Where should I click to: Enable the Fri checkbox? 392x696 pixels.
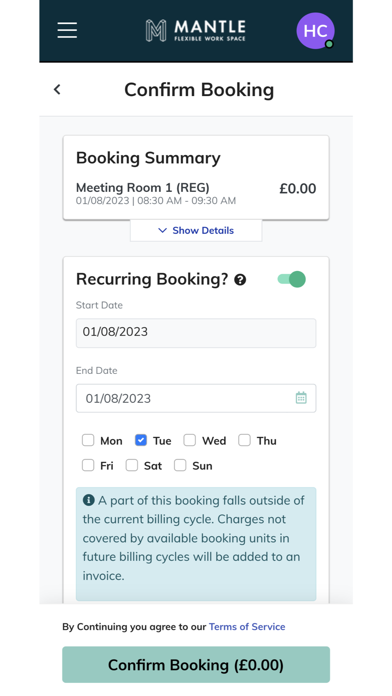[x=88, y=465]
